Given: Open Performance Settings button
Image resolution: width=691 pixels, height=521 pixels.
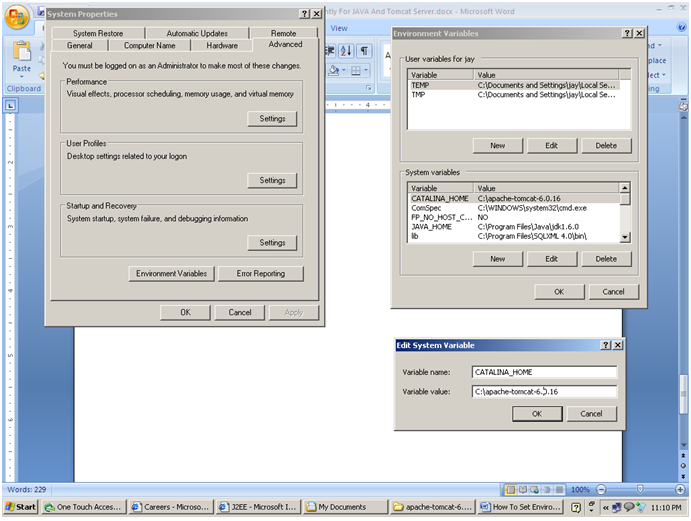Looking at the screenshot, I should [x=272, y=119].
